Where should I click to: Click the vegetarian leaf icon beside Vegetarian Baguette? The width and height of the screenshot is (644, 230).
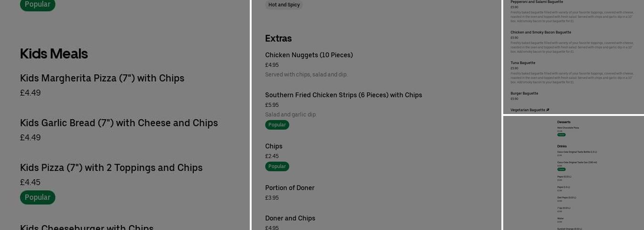click(547, 110)
